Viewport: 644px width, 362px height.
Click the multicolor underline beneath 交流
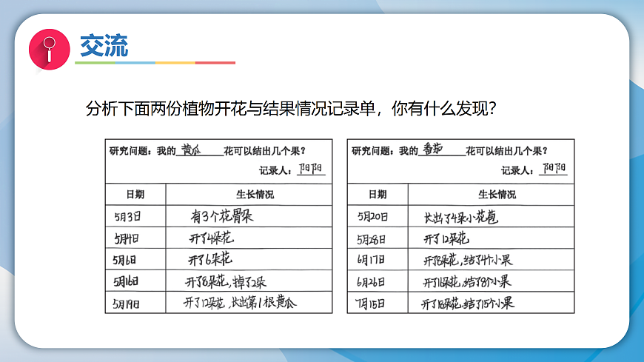point(155,62)
